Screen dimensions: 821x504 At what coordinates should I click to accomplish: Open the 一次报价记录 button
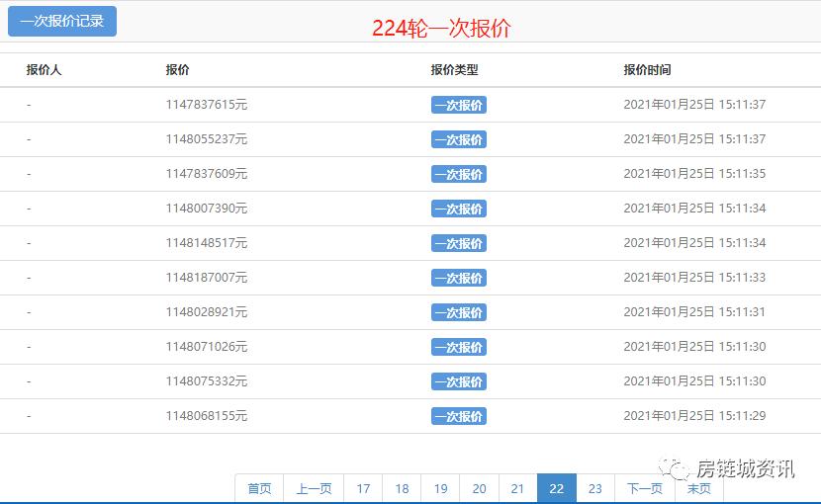click(62, 21)
